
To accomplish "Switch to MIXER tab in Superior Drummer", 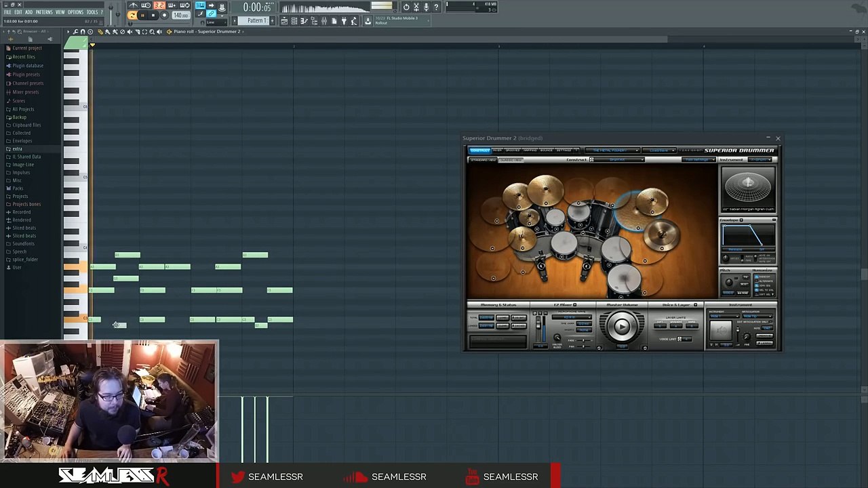I will point(497,150).
